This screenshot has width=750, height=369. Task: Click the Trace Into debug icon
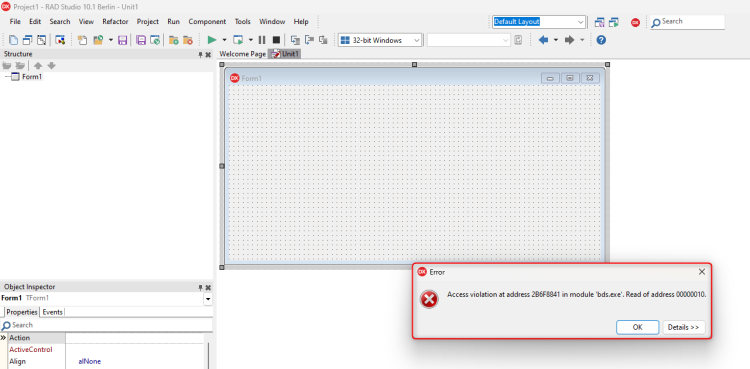pos(295,40)
